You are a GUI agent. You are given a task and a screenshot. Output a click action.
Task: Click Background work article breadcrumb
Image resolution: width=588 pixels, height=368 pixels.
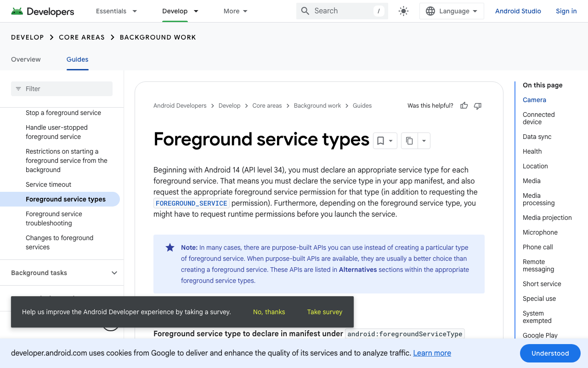pos(317,106)
